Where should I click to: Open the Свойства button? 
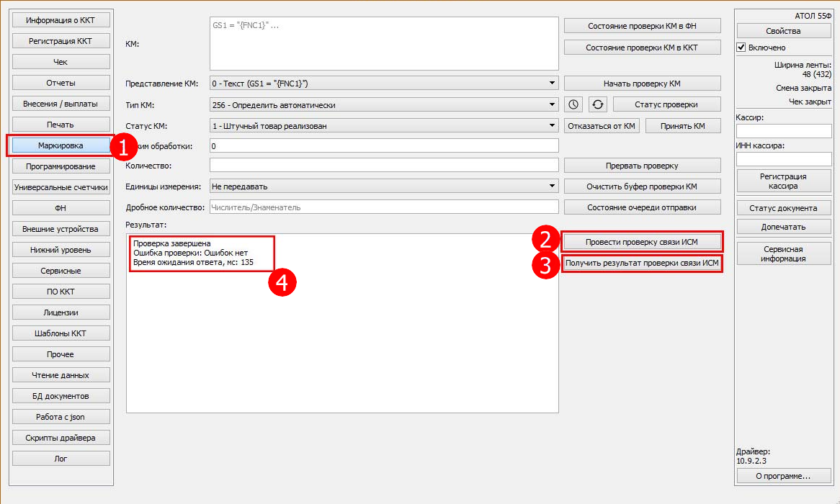point(783,31)
